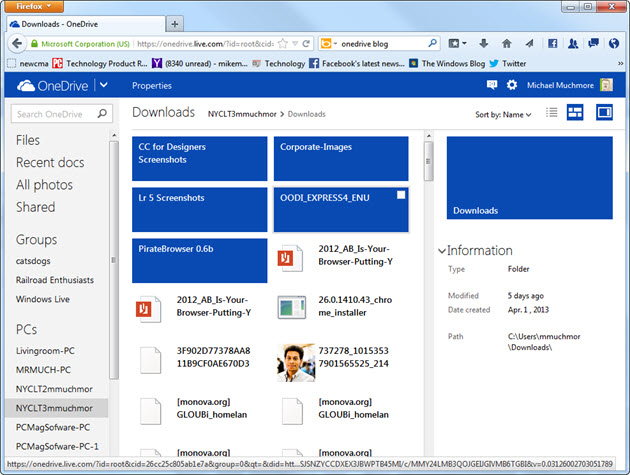
Task: Open the Files section
Action: point(28,140)
